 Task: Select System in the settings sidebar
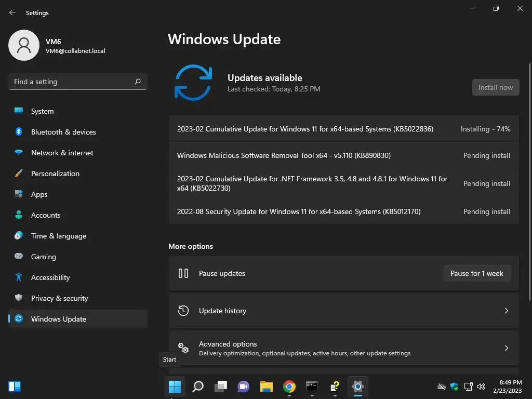[78, 111]
